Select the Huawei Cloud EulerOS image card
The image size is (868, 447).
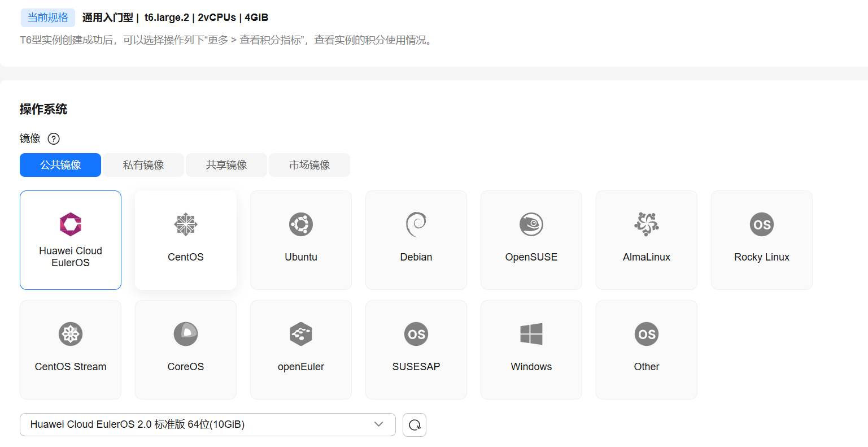click(71, 240)
